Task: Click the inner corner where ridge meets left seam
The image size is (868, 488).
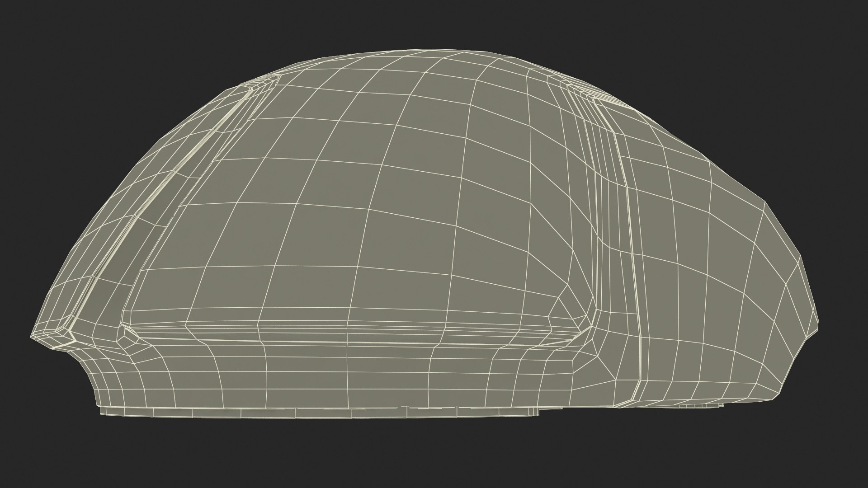Action: (x=123, y=326)
